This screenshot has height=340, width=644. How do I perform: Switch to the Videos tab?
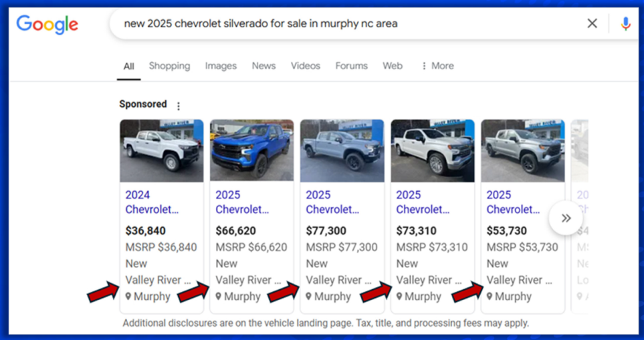306,65
